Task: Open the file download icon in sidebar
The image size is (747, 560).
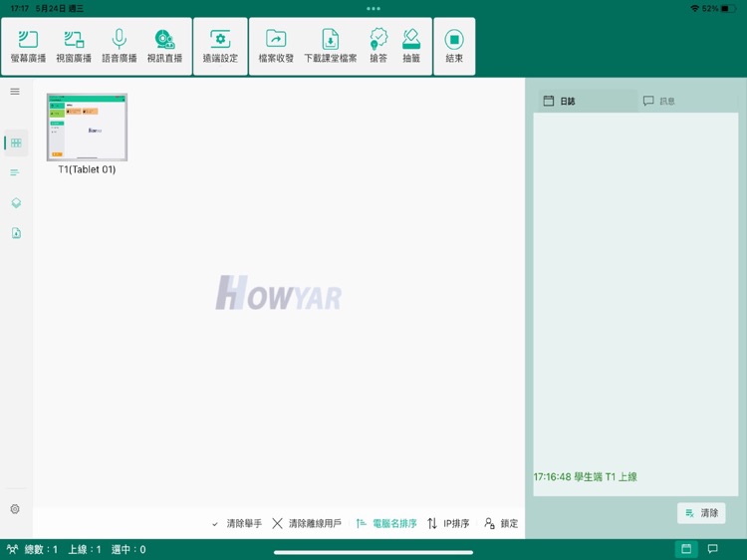Action: (x=16, y=233)
